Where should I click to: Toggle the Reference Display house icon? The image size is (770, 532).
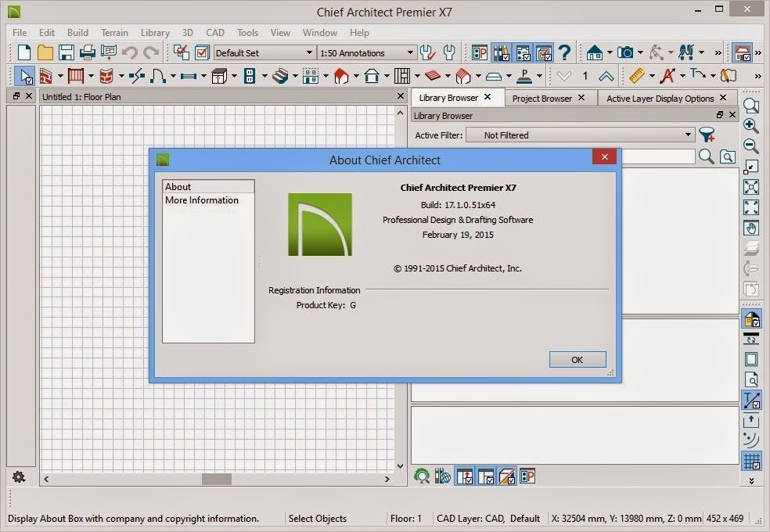pos(743,52)
